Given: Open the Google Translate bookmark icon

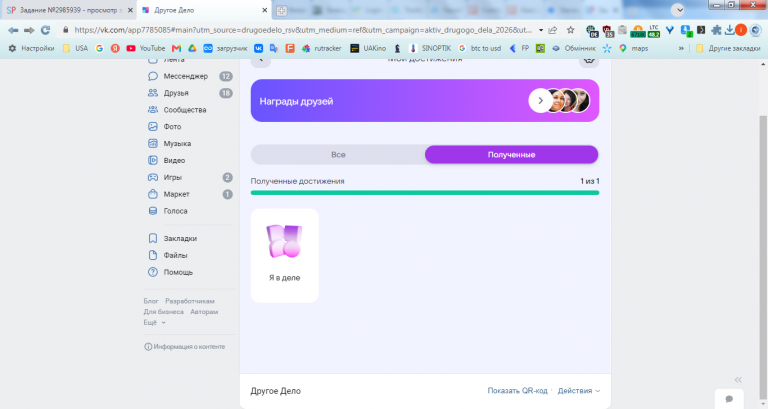Looking at the screenshot, I should pyautogui.click(x=274, y=48).
